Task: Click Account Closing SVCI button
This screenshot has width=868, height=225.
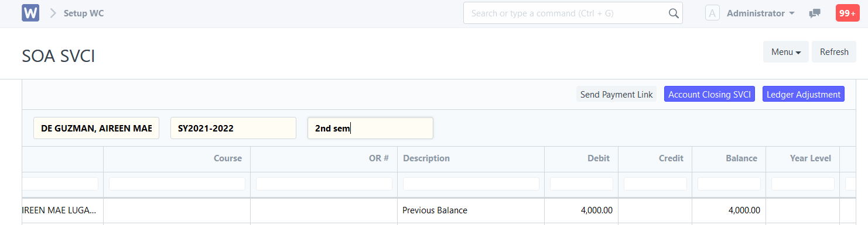Action: coord(709,94)
